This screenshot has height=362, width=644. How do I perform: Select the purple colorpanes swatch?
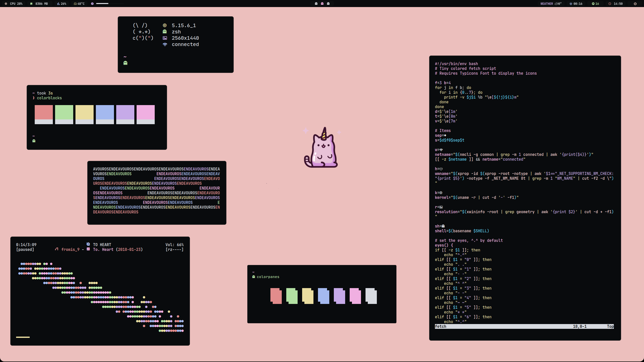339,296
